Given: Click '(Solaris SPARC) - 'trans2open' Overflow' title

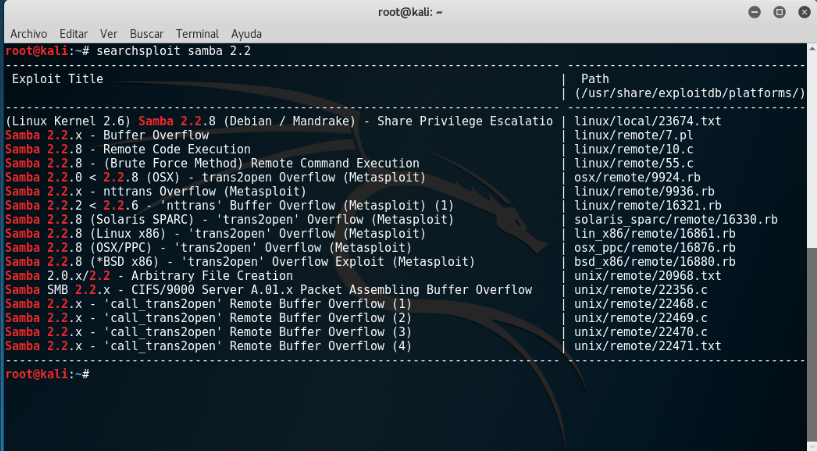Looking at the screenshot, I should 230,220.
